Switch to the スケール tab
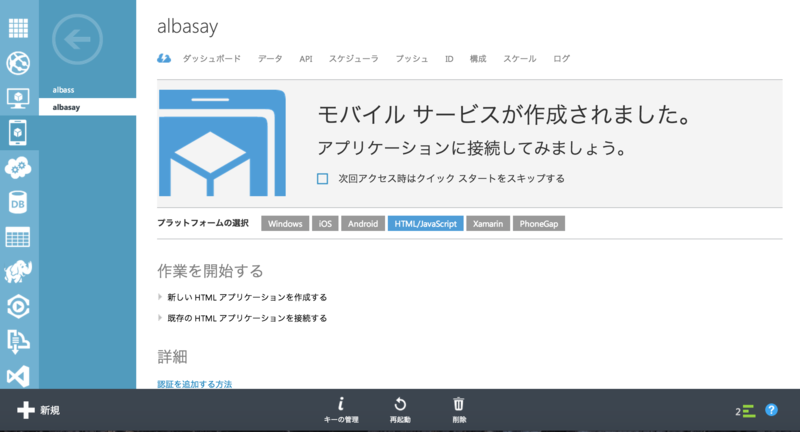Viewport: 800px width, 432px height. coord(519,59)
